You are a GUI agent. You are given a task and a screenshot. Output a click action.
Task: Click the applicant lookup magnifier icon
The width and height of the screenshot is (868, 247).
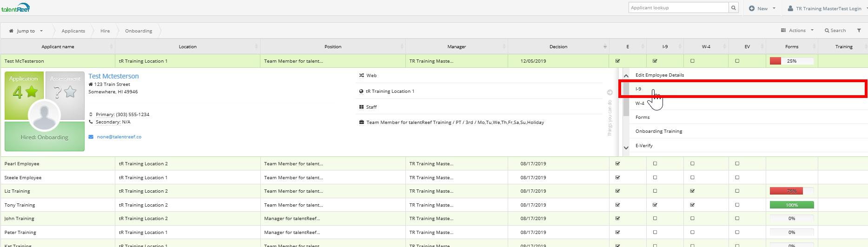pos(733,8)
